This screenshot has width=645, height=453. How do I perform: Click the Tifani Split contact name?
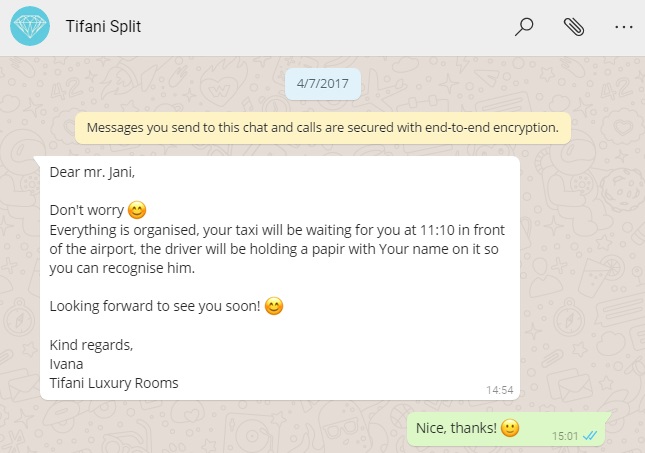[103, 26]
